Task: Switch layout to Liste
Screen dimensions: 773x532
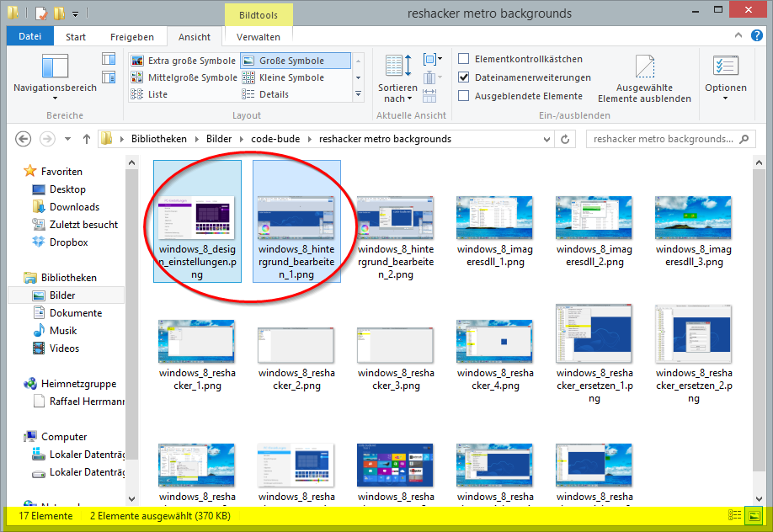Action: click(x=149, y=94)
